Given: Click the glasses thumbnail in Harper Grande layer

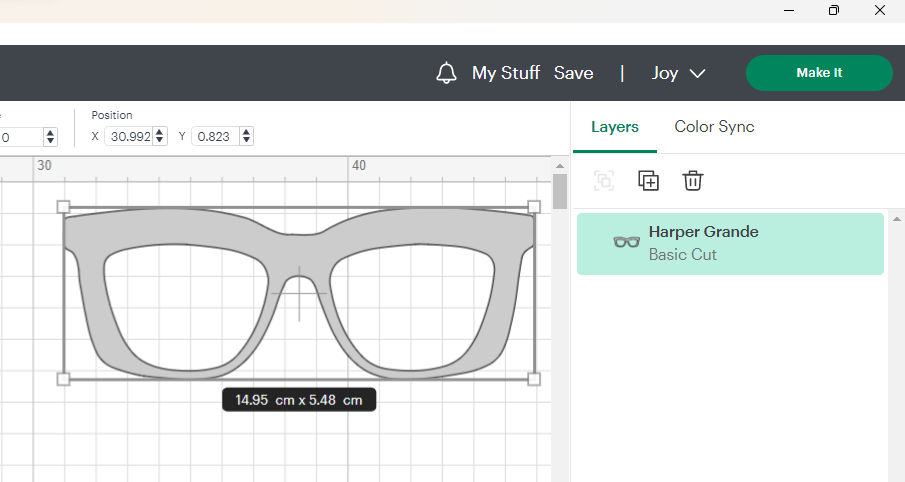Looking at the screenshot, I should click(626, 243).
